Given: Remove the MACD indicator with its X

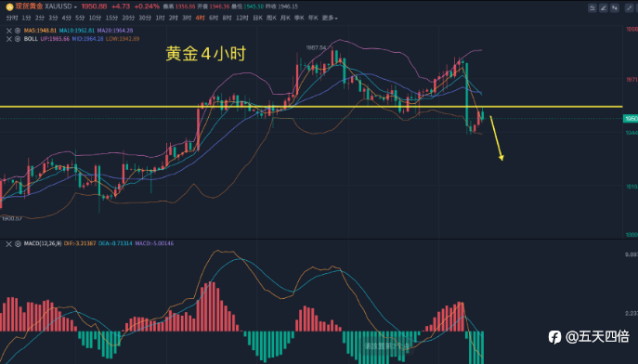Looking at the screenshot, I should tap(9, 243).
